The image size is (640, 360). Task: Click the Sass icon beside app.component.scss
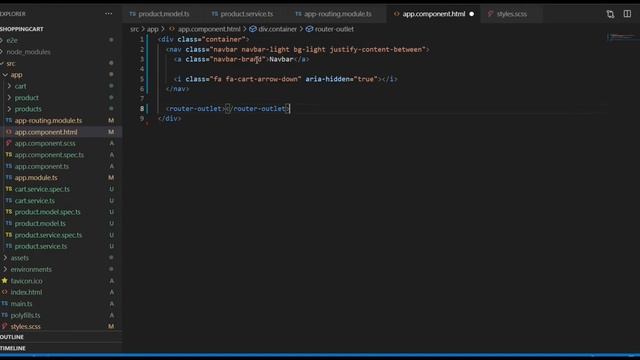[x=9, y=143]
